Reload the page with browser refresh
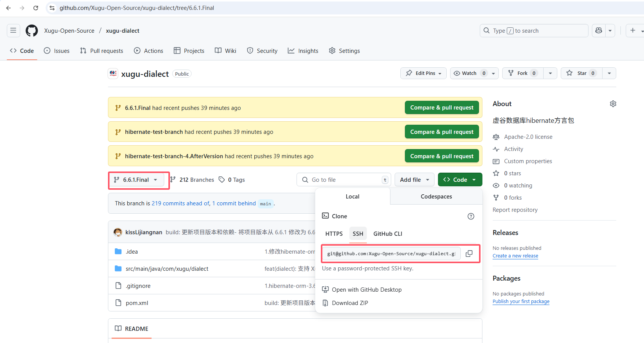644x343 pixels. pos(36,8)
